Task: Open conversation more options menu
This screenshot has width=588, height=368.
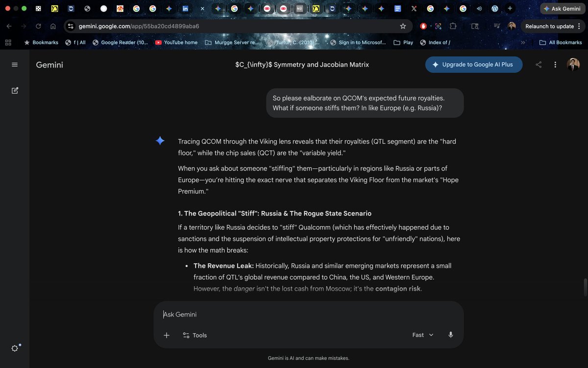Action: click(555, 65)
